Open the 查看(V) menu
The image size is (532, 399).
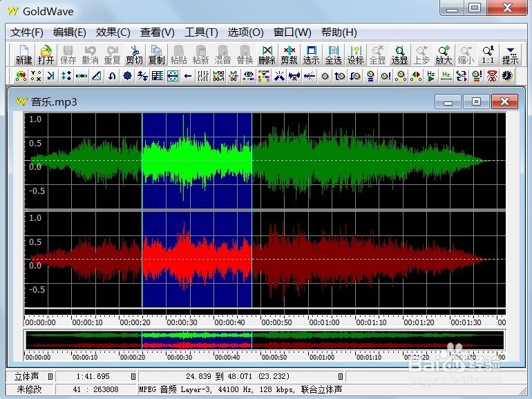pyautogui.click(x=158, y=32)
